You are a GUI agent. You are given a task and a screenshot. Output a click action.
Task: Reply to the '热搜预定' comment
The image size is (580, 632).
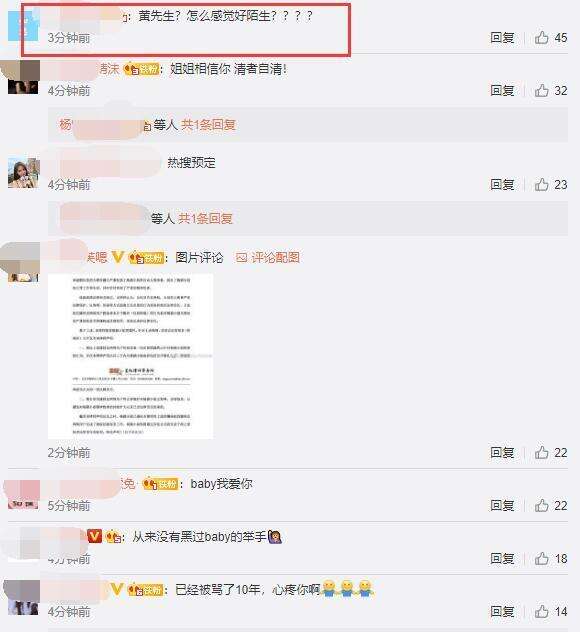pos(502,184)
